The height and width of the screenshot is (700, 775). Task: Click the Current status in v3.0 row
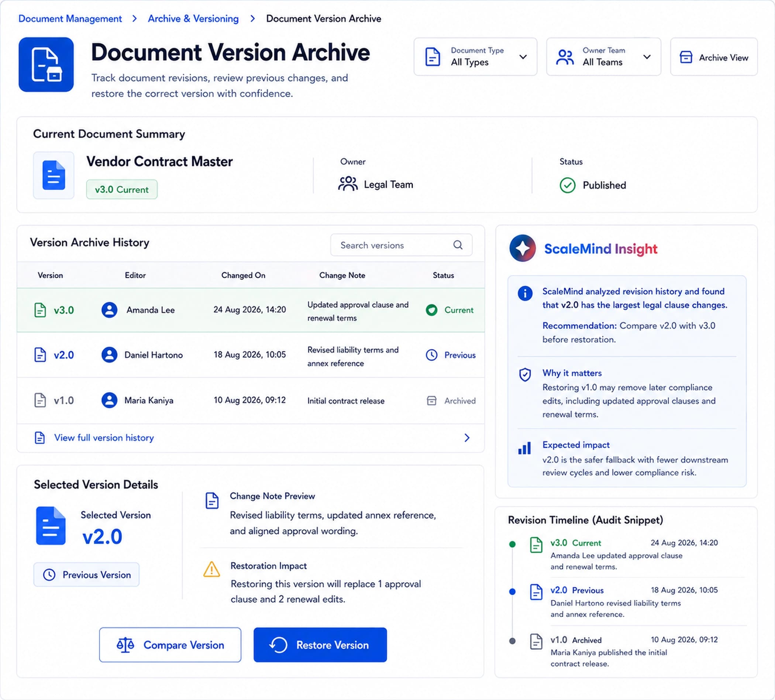[450, 310]
